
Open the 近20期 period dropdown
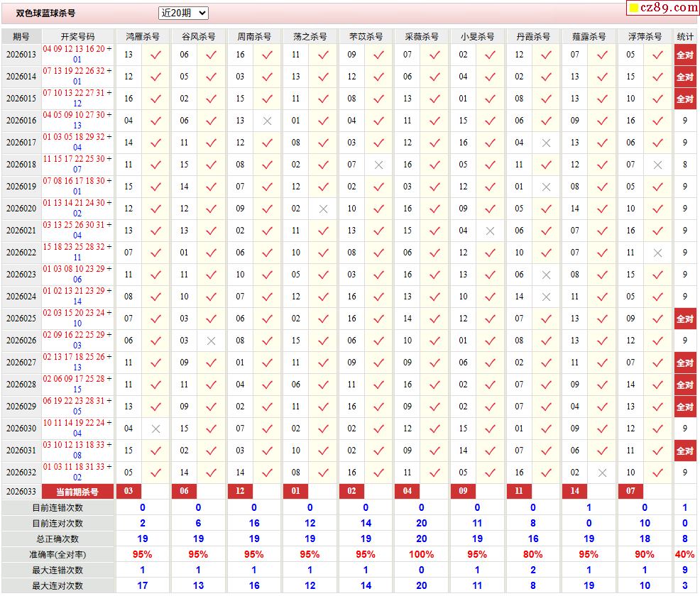coord(183,13)
